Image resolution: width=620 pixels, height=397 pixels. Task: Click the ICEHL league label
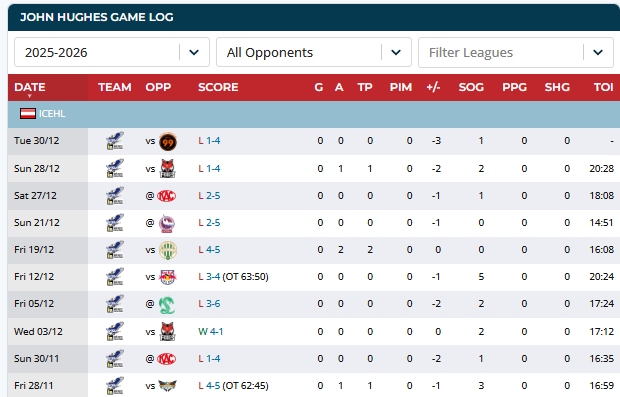click(52, 114)
